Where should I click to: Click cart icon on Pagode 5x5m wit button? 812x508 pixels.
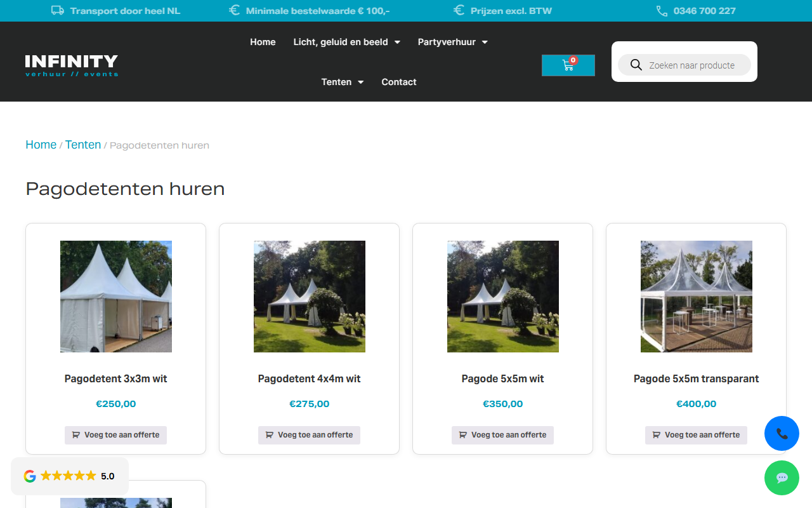pyautogui.click(x=463, y=435)
